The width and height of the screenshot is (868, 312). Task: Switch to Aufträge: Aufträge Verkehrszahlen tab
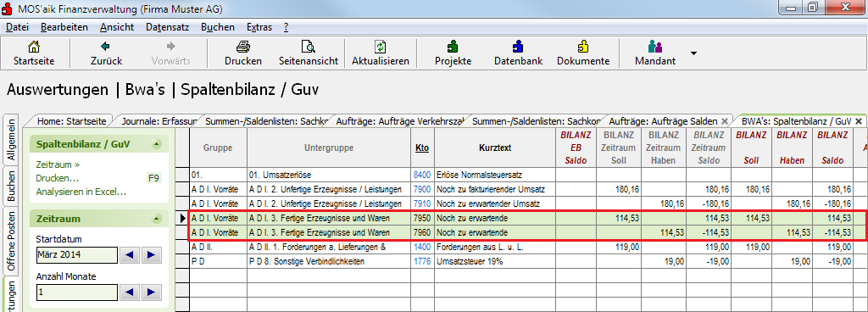pos(400,120)
